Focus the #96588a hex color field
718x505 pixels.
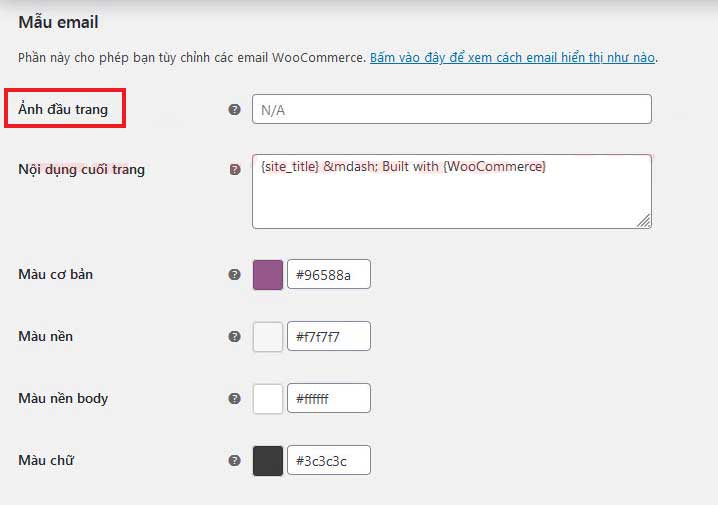(329, 274)
